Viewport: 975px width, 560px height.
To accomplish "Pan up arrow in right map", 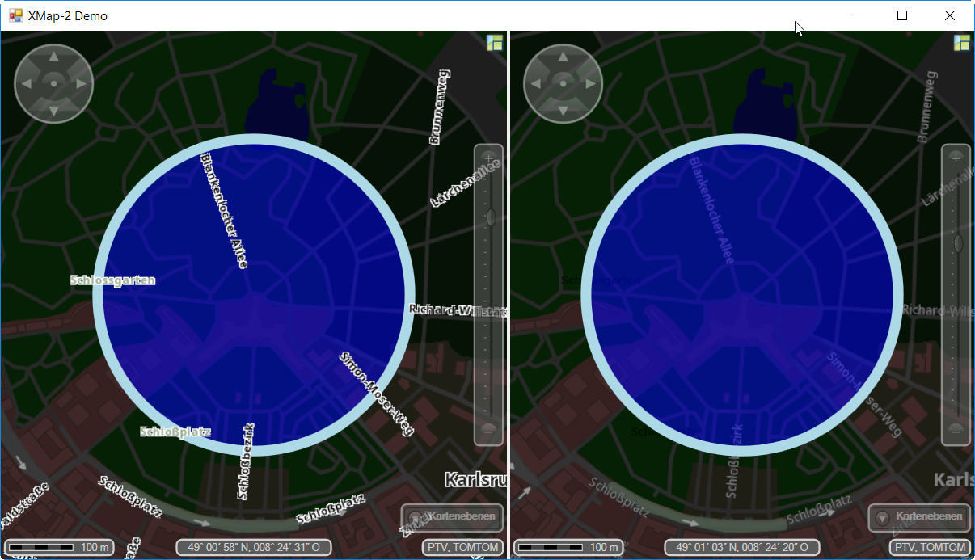I will [563, 57].
